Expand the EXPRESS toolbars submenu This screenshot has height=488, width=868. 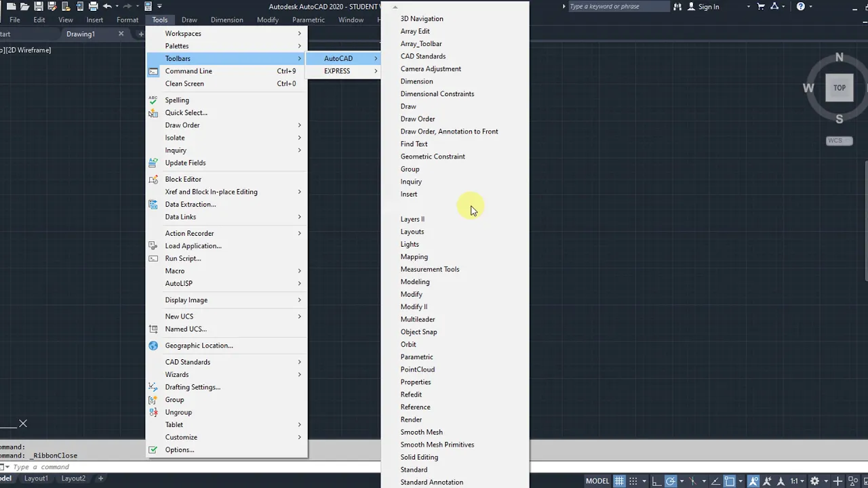pos(343,71)
